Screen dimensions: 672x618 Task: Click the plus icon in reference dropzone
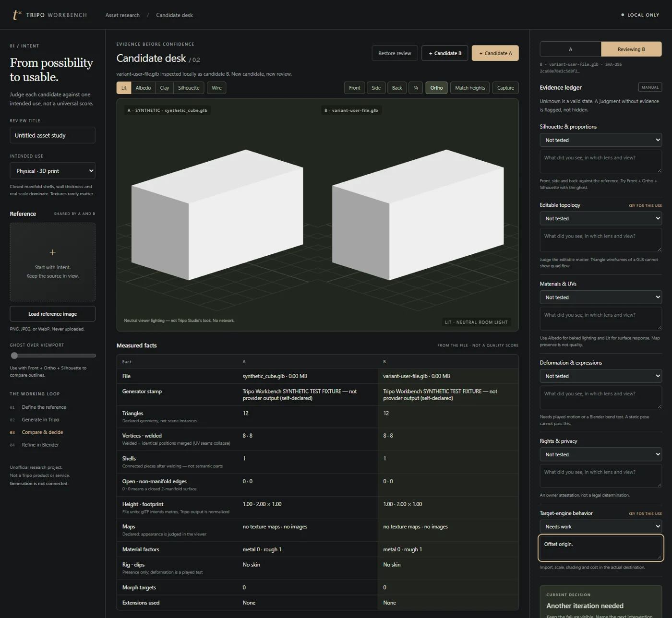coord(53,252)
